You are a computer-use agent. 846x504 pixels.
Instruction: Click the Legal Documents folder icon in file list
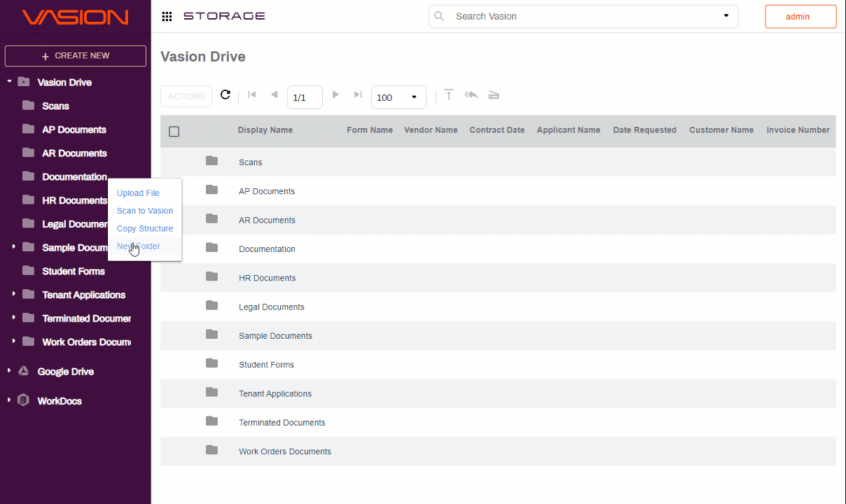pos(211,305)
